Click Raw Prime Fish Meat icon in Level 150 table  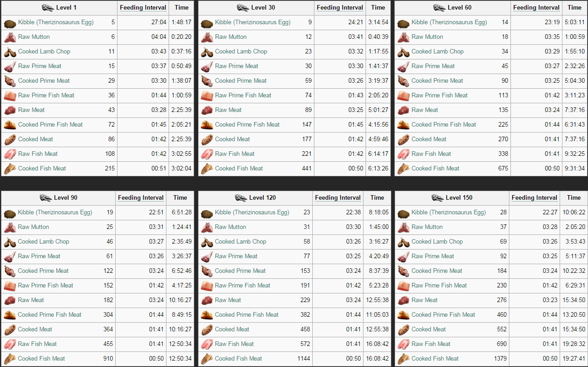tap(403, 286)
